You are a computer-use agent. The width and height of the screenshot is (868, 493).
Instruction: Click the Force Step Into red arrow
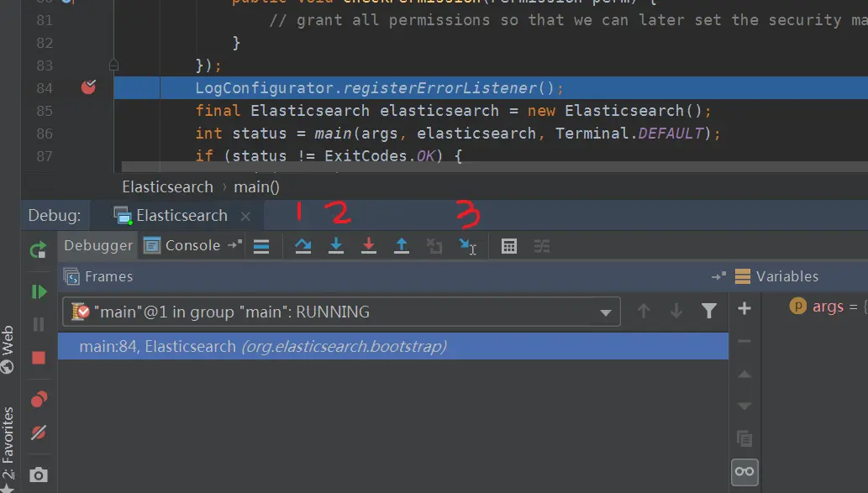pos(369,246)
